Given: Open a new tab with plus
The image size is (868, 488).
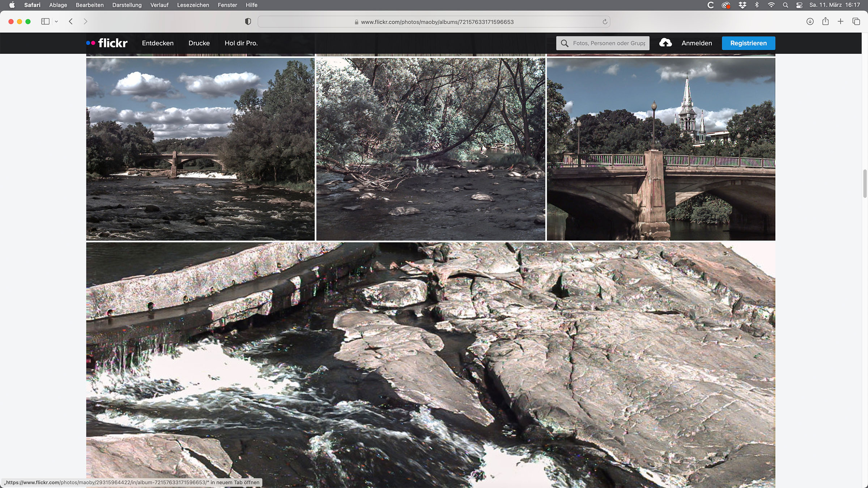Looking at the screenshot, I should (x=841, y=21).
